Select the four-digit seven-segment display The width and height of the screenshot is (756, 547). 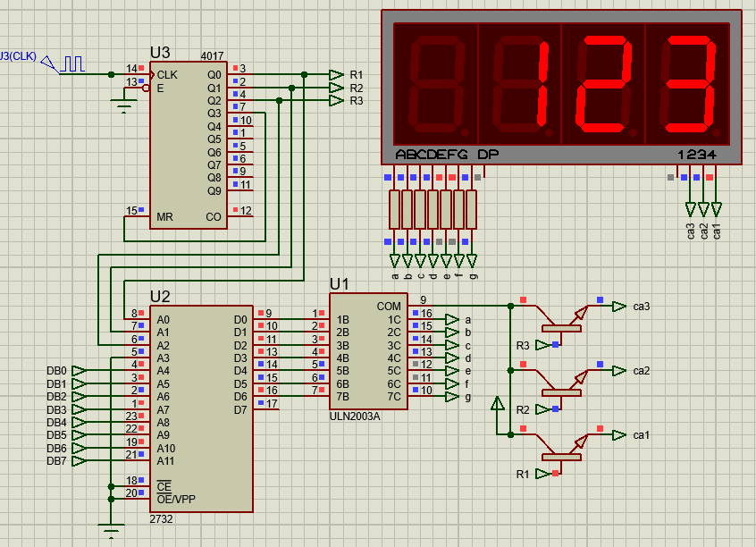[x=561, y=85]
